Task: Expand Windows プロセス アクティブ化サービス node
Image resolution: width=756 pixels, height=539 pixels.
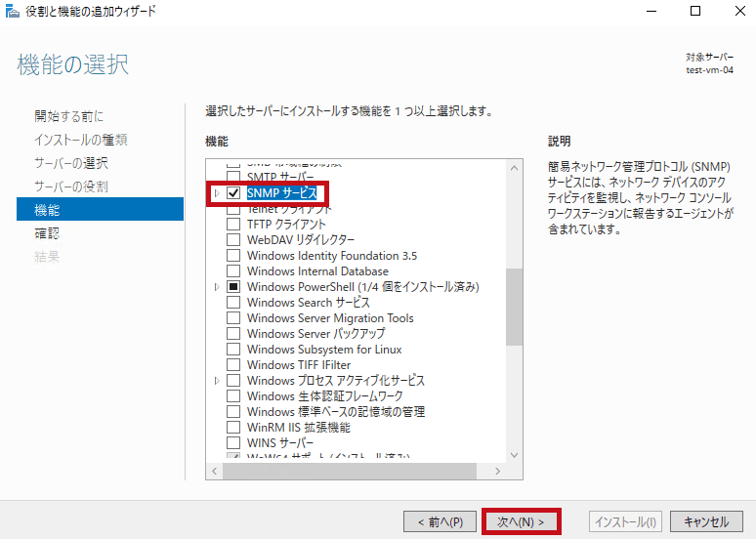Action: tap(217, 381)
